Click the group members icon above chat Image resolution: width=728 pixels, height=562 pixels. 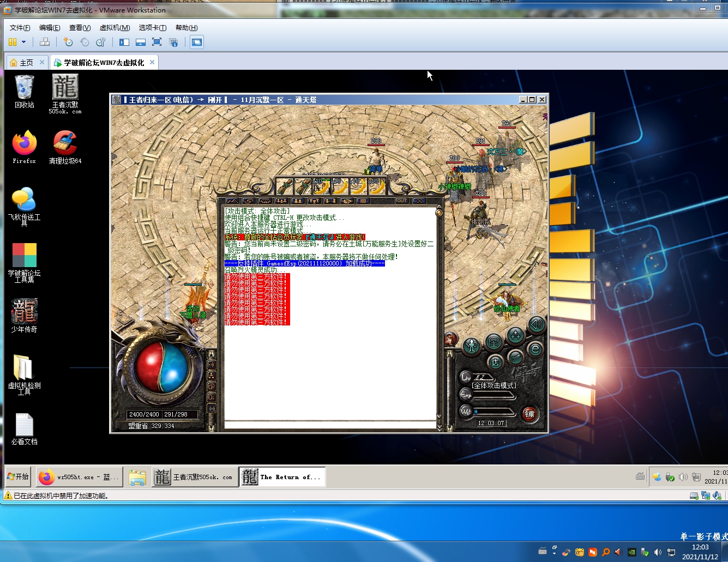281,201
